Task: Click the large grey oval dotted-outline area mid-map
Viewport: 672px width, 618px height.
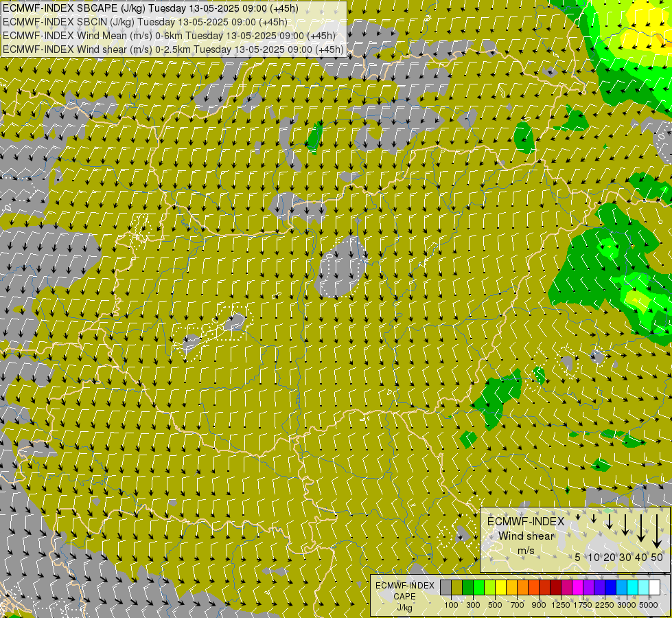Action: (x=342, y=268)
